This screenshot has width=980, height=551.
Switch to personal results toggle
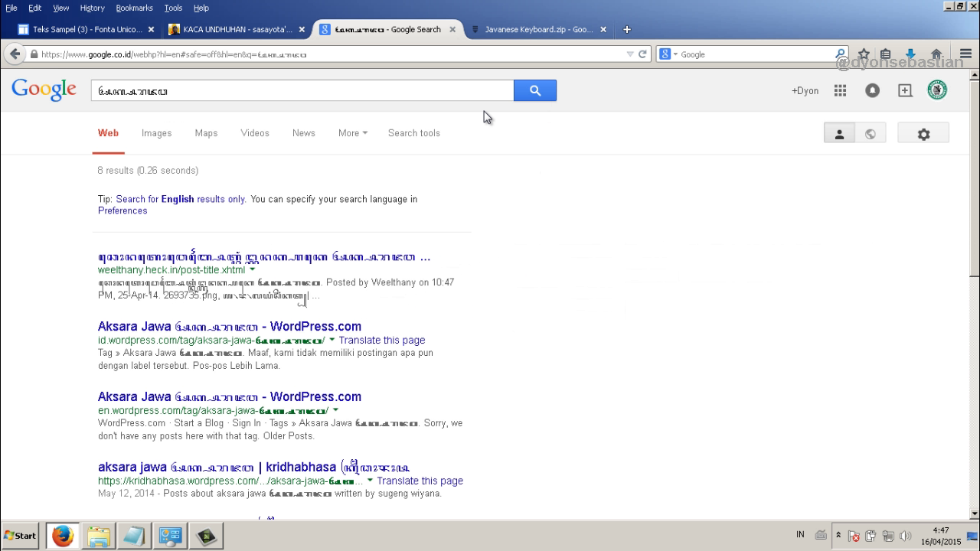tap(839, 134)
